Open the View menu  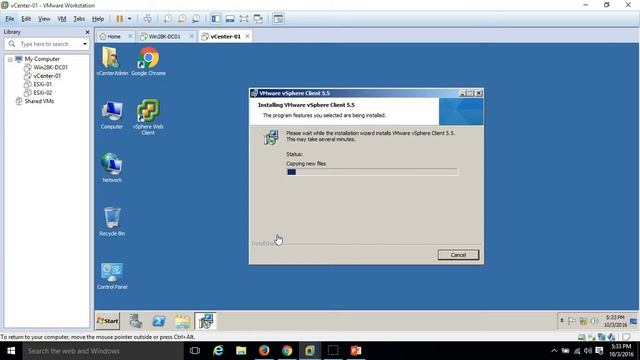tap(44, 19)
